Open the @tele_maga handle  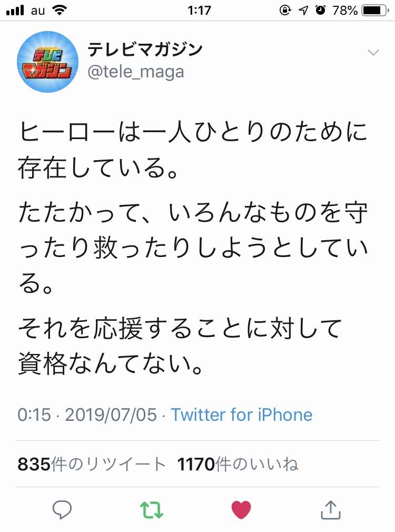pyautogui.click(x=135, y=72)
